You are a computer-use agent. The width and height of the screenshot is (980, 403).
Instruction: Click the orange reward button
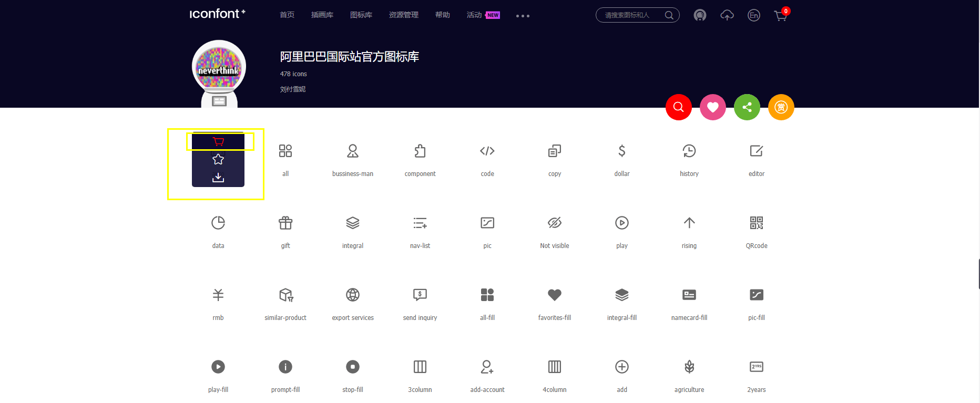[x=781, y=107]
